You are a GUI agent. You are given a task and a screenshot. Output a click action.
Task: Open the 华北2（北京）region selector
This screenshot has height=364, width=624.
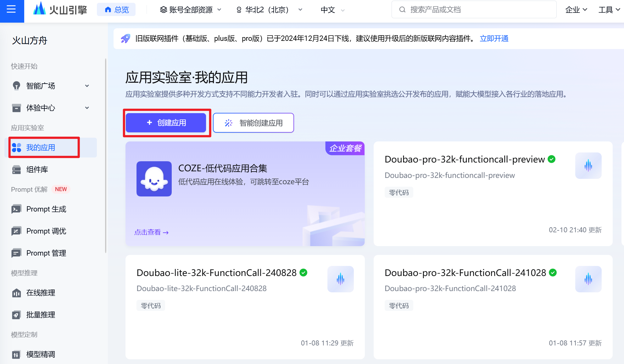click(x=269, y=10)
